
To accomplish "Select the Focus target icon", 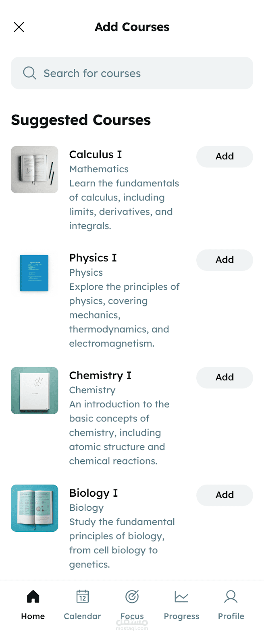I will pos(132,597).
